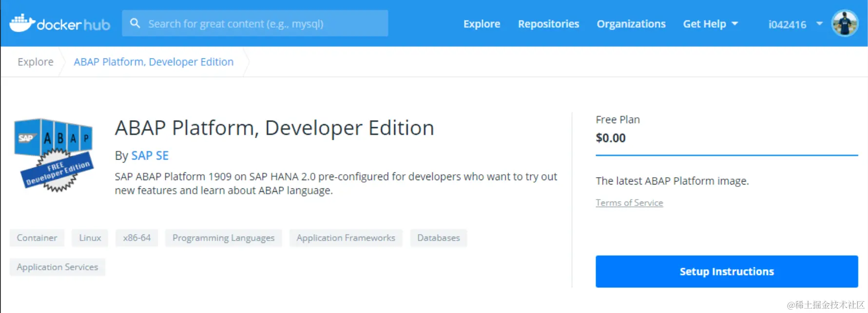
Task: Select the Application Services tag
Action: pyautogui.click(x=58, y=267)
